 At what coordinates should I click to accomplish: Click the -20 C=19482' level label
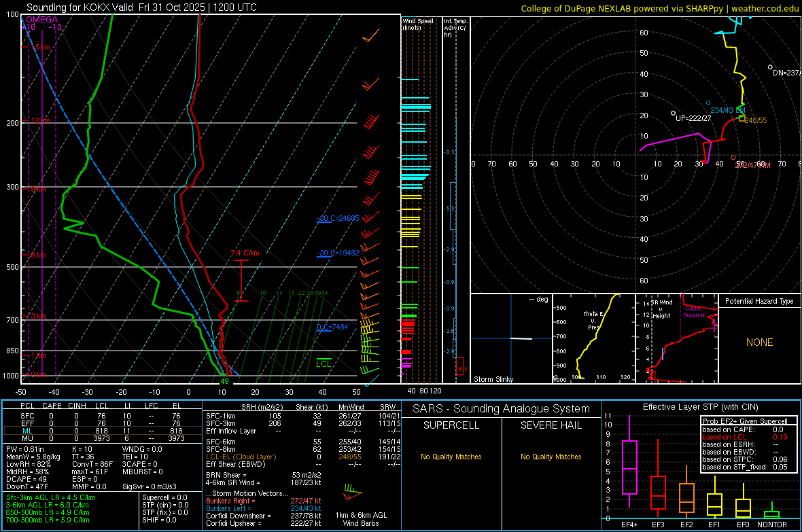click(x=338, y=253)
